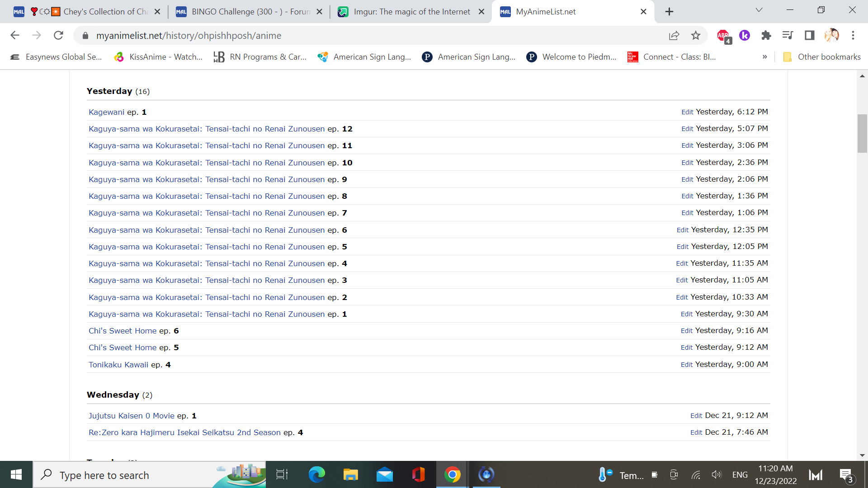Image resolution: width=868 pixels, height=488 pixels.
Task: Open Windows Start menu
Action: tap(16, 474)
